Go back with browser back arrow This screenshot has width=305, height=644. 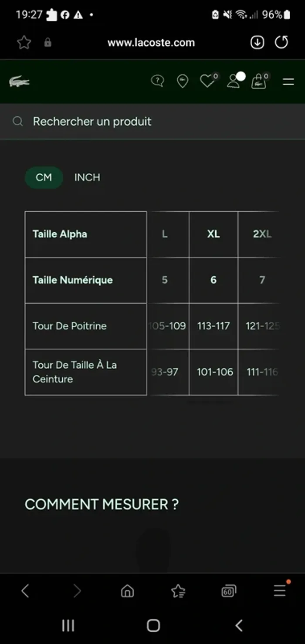25,591
